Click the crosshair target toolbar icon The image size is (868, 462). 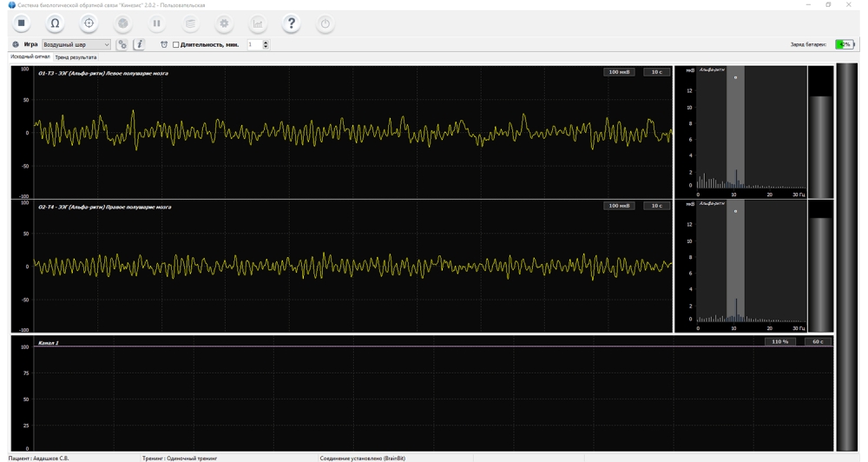coord(89,23)
